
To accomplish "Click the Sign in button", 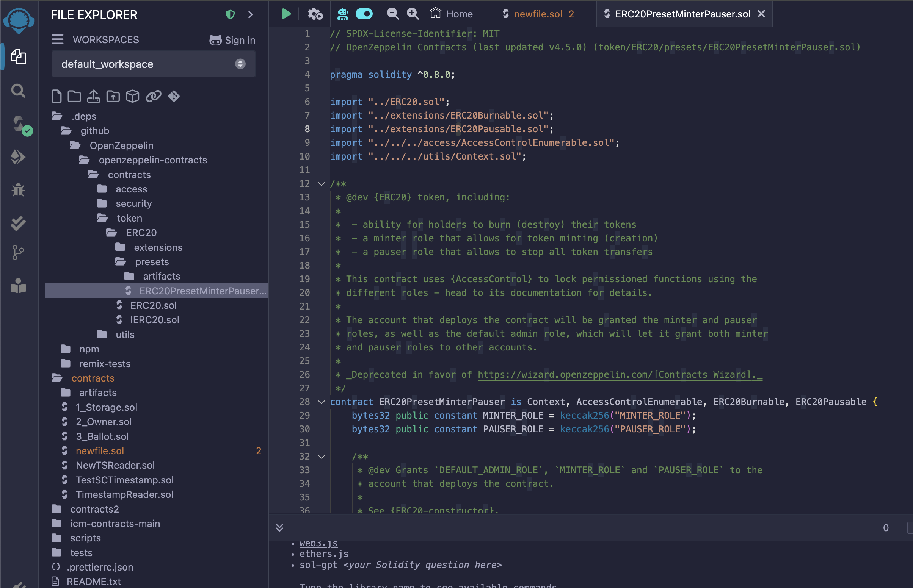I will (x=232, y=40).
